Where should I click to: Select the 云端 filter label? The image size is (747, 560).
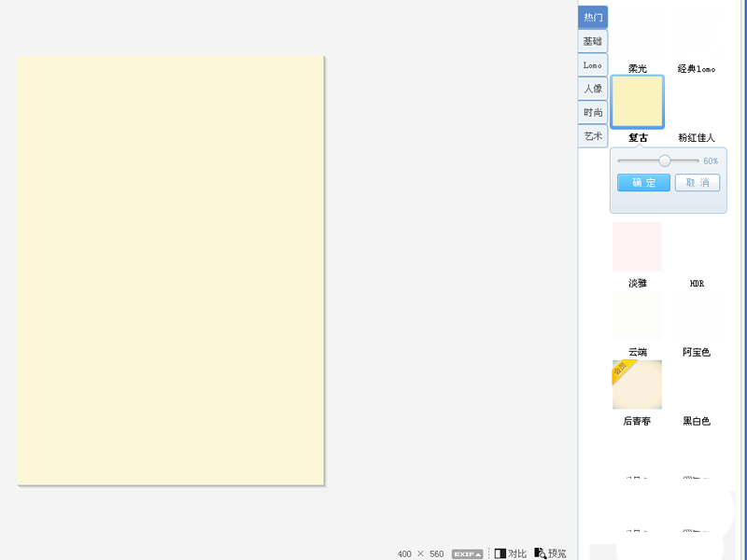(x=638, y=352)
